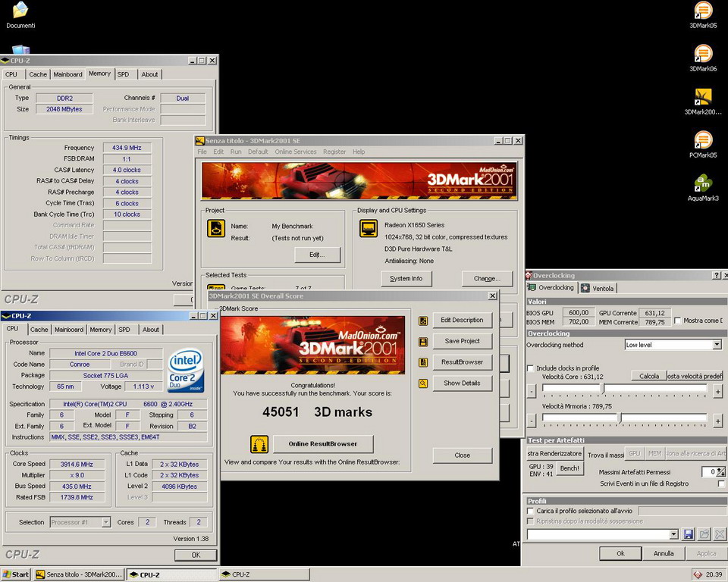Click the floppy icon beside Save Project
This screenshot has width=728, height=582.
click(x=423, y=342)
